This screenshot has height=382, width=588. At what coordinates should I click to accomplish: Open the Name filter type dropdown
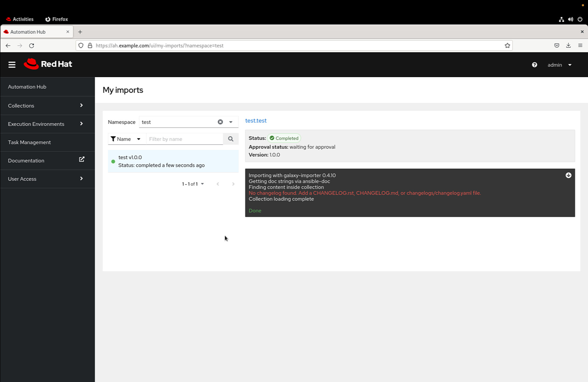(x=126, y=139)
